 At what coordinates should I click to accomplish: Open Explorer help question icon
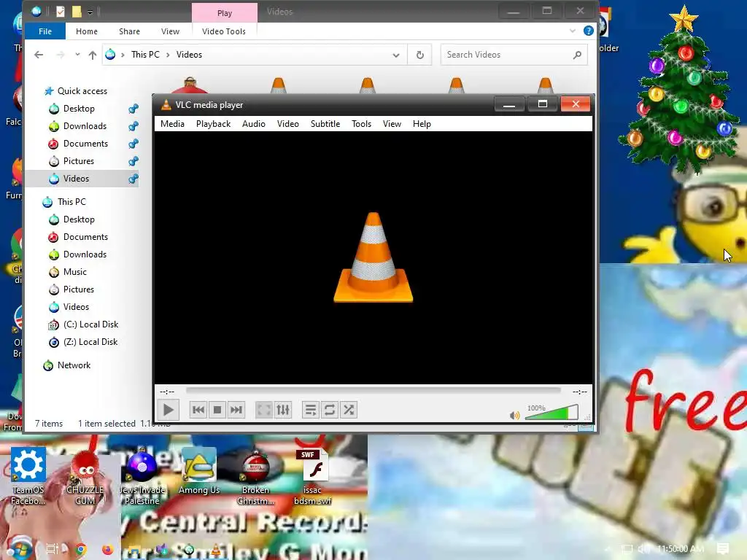(589, 31)
